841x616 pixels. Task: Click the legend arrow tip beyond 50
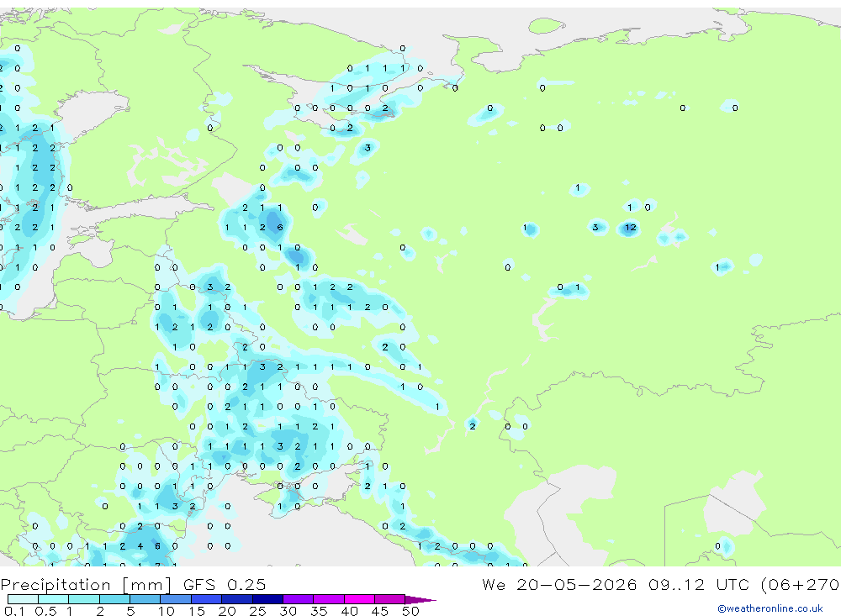point(421,599)
